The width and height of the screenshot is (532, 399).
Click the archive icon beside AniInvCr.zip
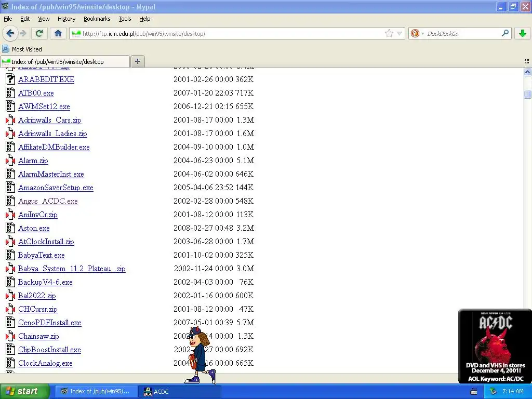pyautogui.click(x=10, y=214)
